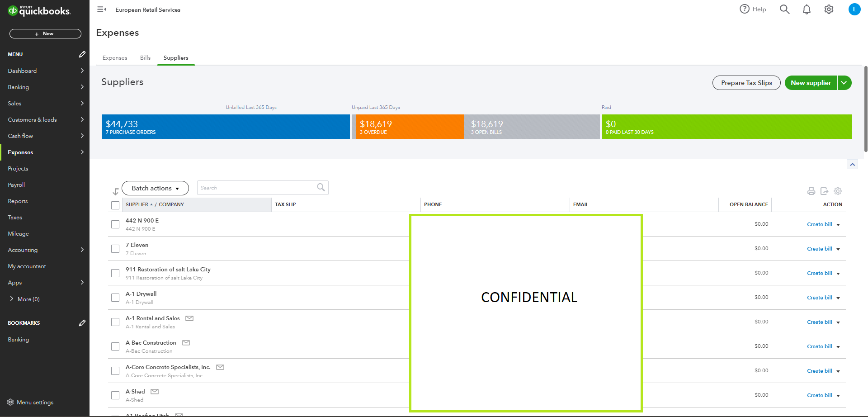Collapse the supplier summary bar

tap(852, 165)
